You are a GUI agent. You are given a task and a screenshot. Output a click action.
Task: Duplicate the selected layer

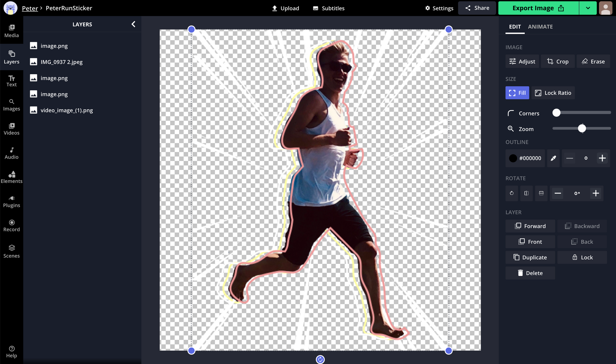tap(530, 257)
